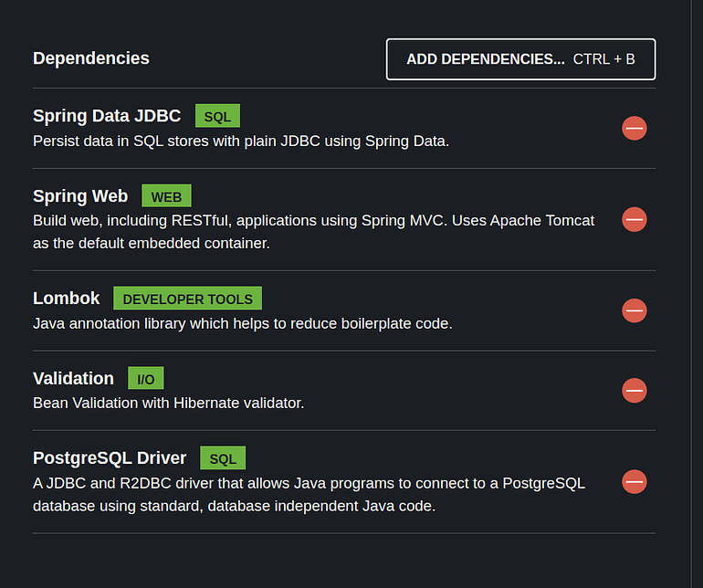Remove the Lombok dependency
This screenshot has width=703, height=588.
pyautogui.click(x=634, y=310)
